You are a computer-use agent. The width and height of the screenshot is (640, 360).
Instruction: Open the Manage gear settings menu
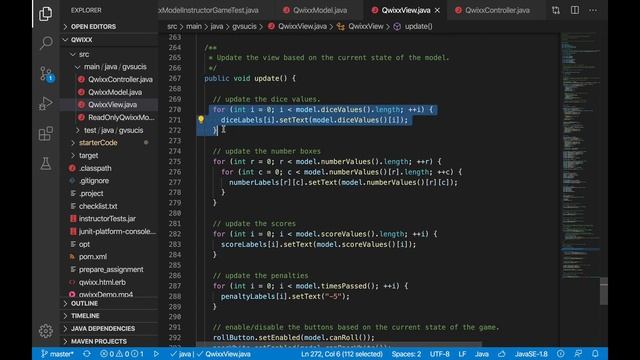(46, 331)
